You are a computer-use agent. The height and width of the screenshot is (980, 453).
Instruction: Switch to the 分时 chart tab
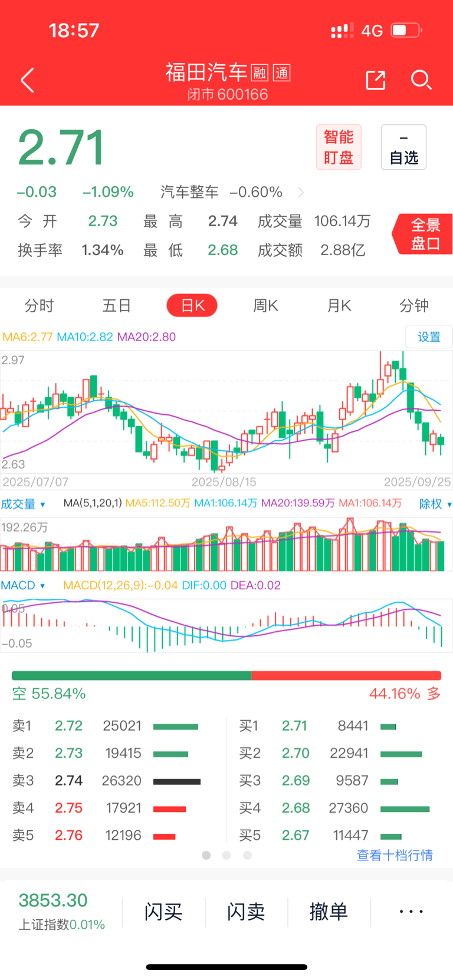pyautogui.click(x=39, y=306)
